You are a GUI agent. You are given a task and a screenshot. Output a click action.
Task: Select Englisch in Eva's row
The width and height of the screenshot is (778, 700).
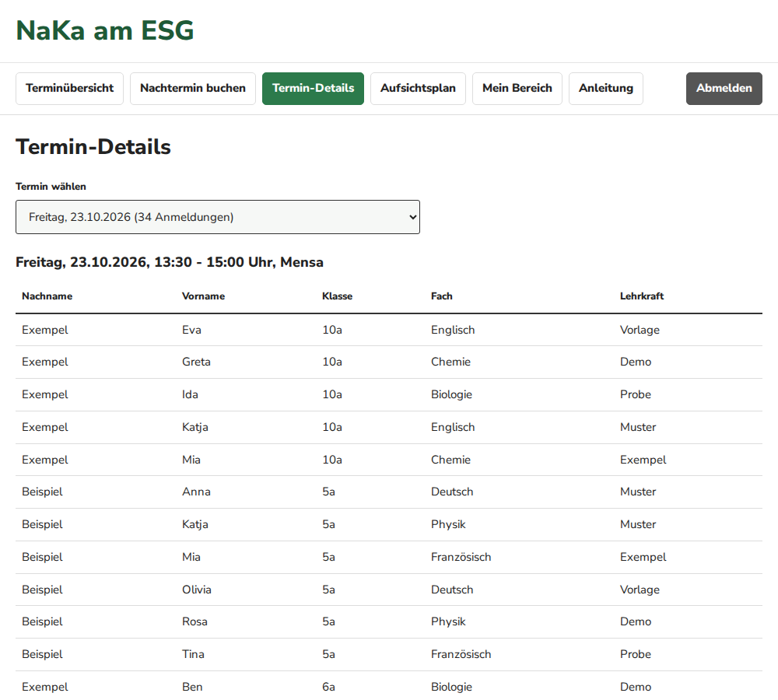coord(453,330)
